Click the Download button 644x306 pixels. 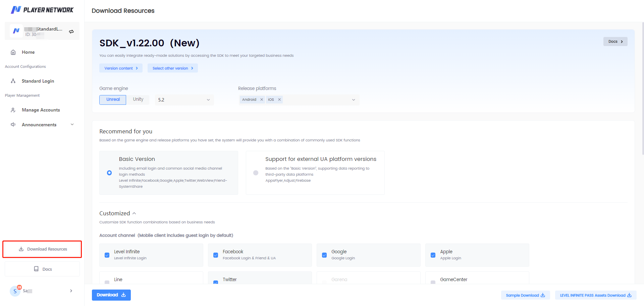click(111, 295)
